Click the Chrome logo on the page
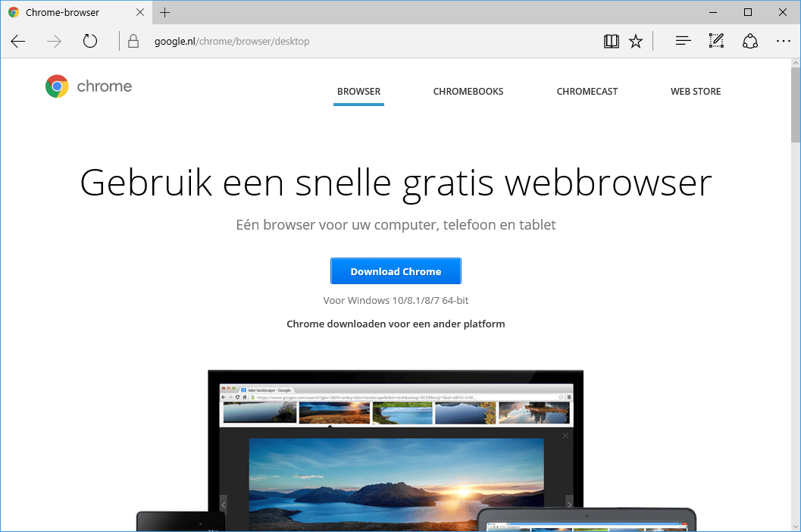This screenshot has height=532, width=801. coord(57,86)
